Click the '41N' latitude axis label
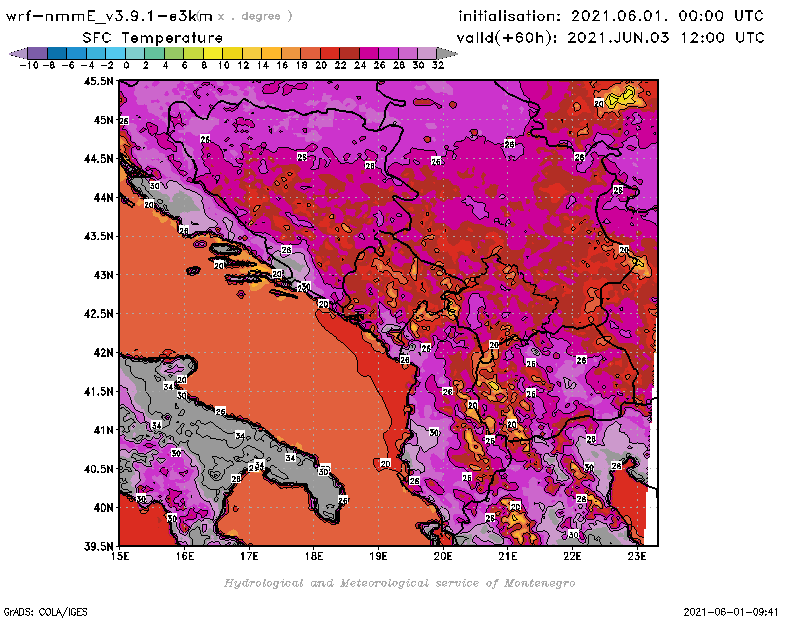Viewport: 800px width, 618px height. tap(103, 430)
